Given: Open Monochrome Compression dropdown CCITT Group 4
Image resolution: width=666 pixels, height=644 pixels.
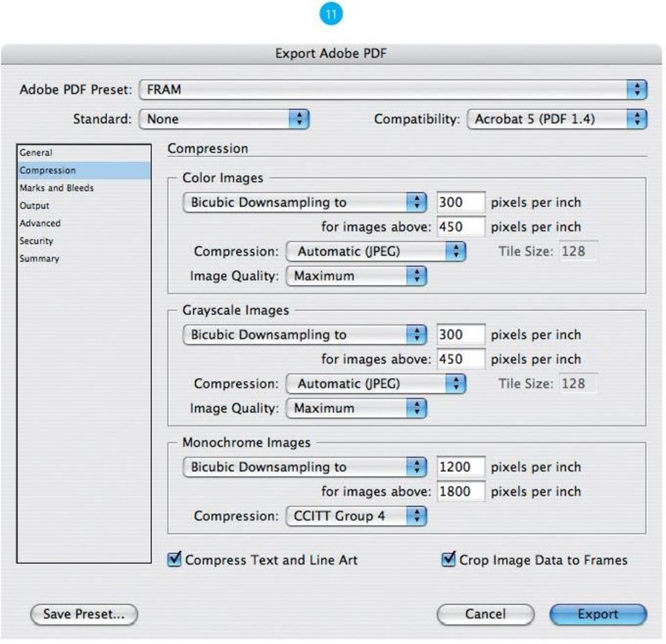Looking at the screenshot, I should 357,516.
